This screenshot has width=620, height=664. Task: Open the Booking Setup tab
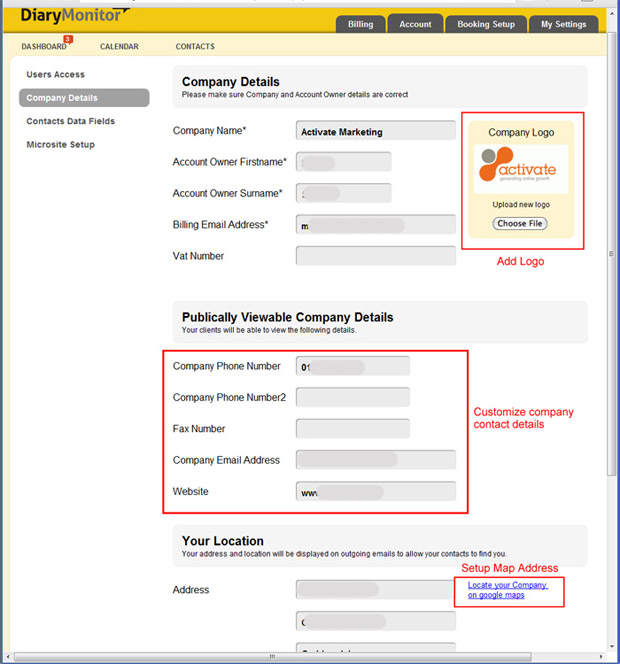(486, 24)
